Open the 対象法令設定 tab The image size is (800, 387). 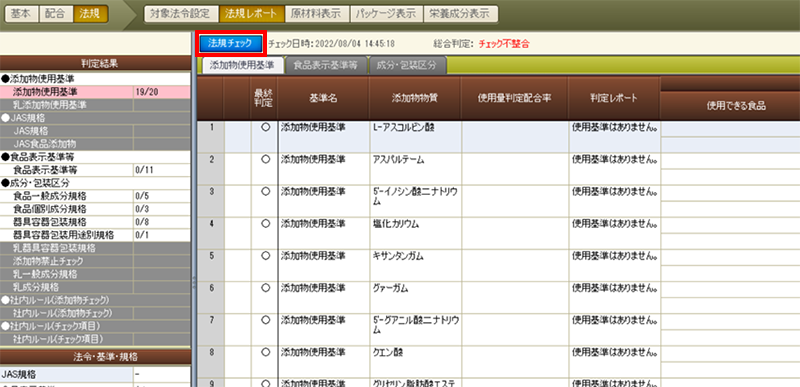(x=180, y=14)
